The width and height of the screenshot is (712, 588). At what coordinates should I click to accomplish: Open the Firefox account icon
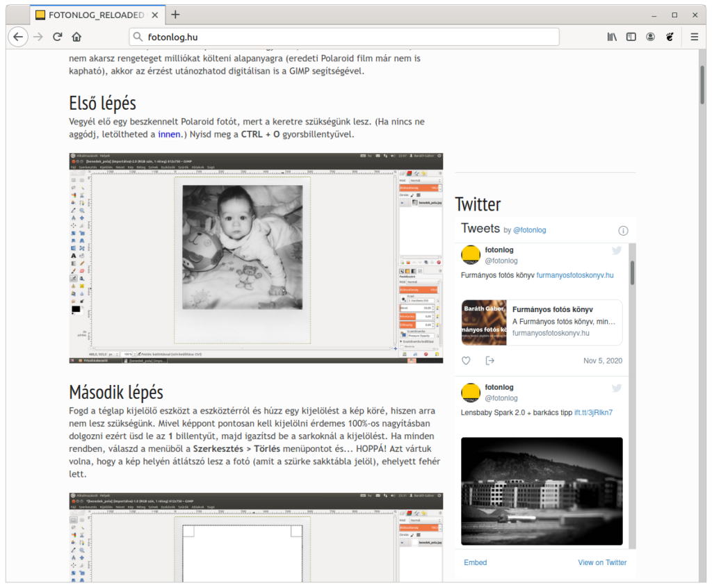(651, 37)
